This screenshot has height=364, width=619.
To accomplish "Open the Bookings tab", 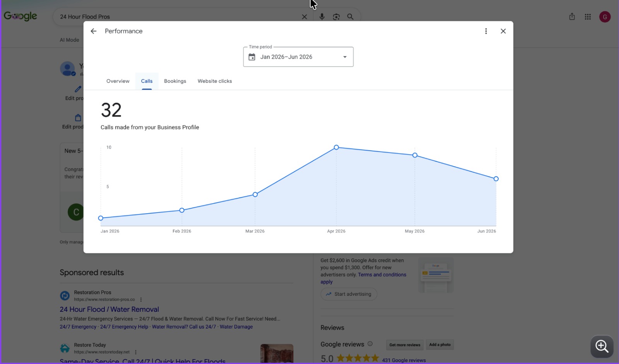I will (175, 81).
